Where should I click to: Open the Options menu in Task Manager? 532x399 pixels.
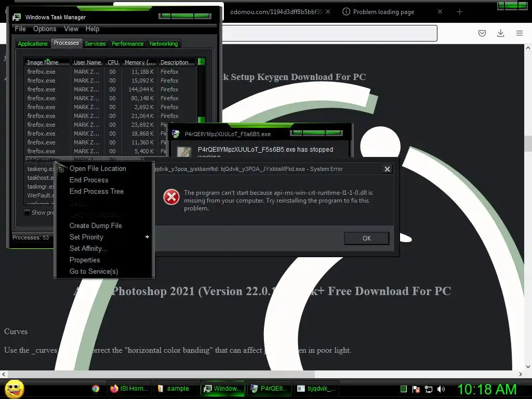[x=45, y=29]
